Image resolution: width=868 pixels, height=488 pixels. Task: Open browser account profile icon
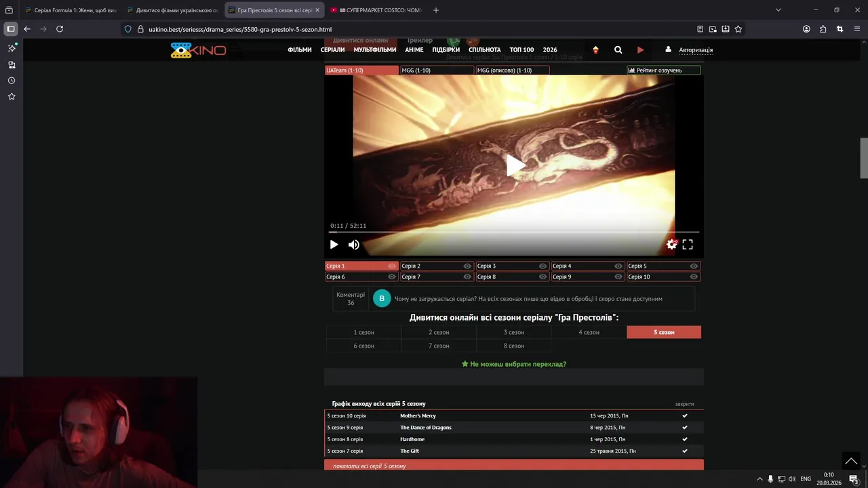pos(806,29)
